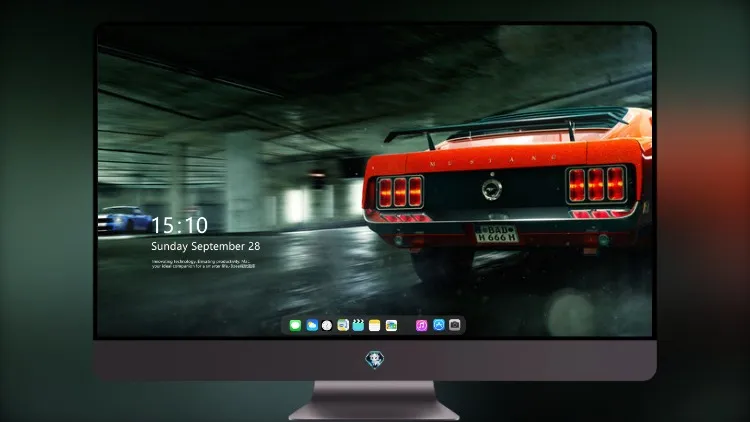Open the Clock app in the dock
This screenshot has width=750, height=422.
(x=327, y=325)
